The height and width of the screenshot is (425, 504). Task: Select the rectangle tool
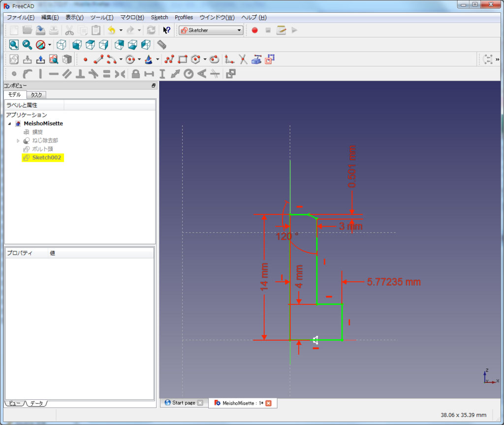183,60
